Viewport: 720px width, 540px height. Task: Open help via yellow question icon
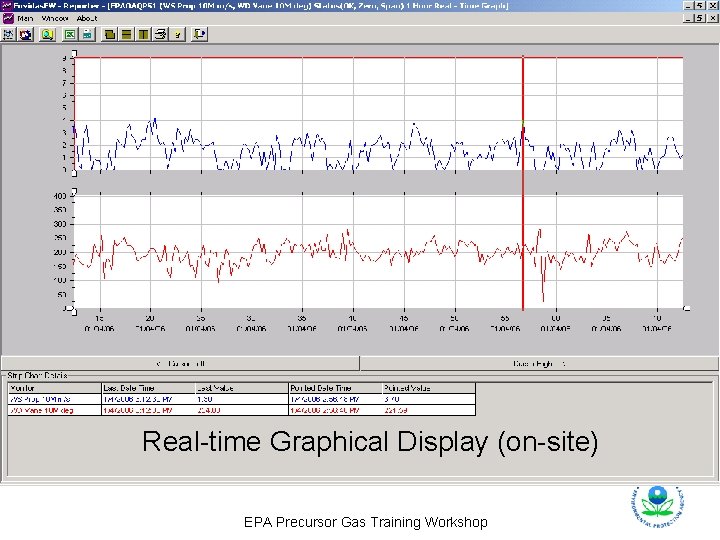pos(178,34)
